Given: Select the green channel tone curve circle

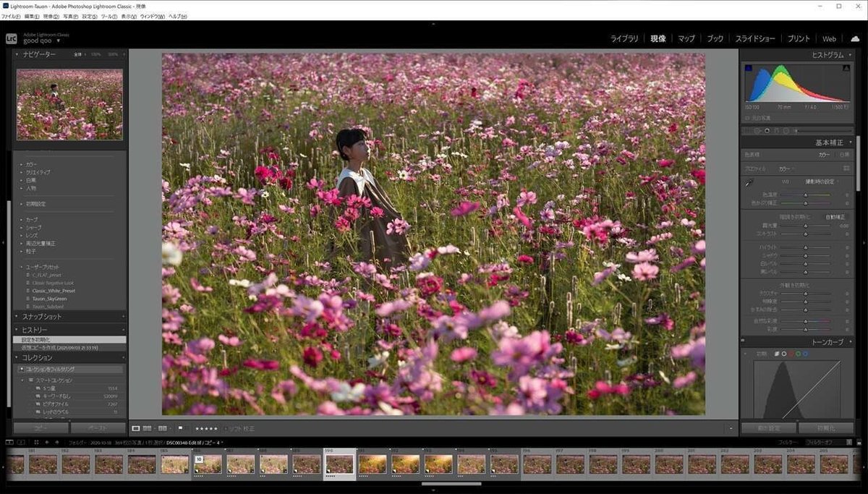Looking at the screenshot, I should pos(798,354).
